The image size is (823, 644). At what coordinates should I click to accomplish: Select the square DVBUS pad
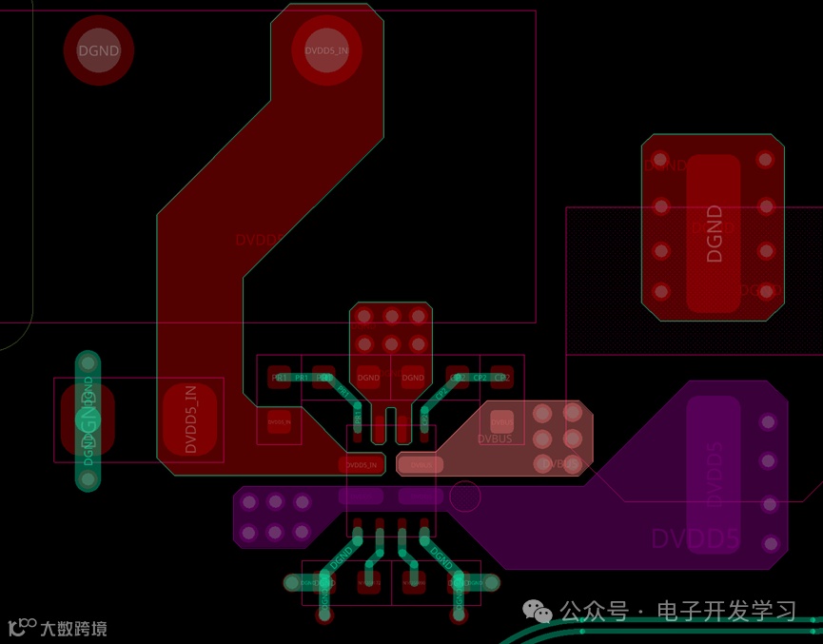point(501,422)
